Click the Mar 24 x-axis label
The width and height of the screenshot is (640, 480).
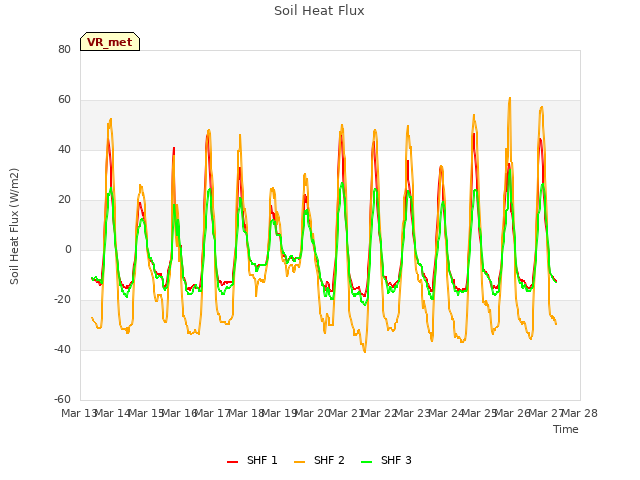(x=446, y=413)
